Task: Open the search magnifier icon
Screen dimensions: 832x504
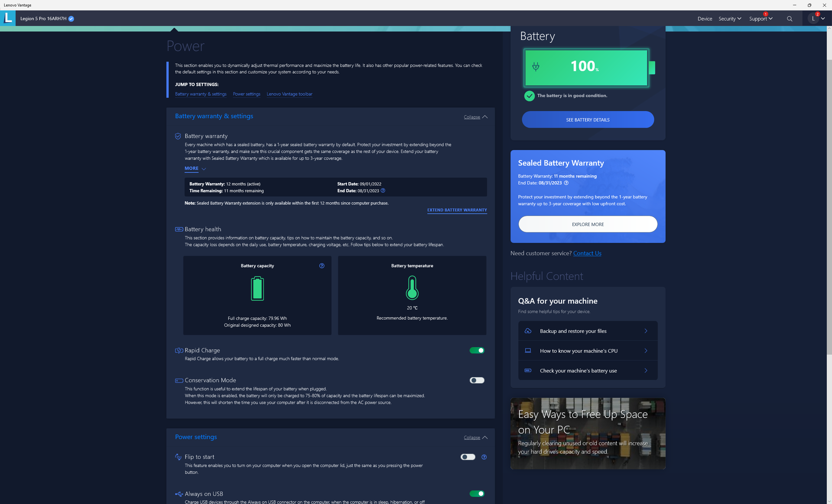Action: [x=790, y=19]
